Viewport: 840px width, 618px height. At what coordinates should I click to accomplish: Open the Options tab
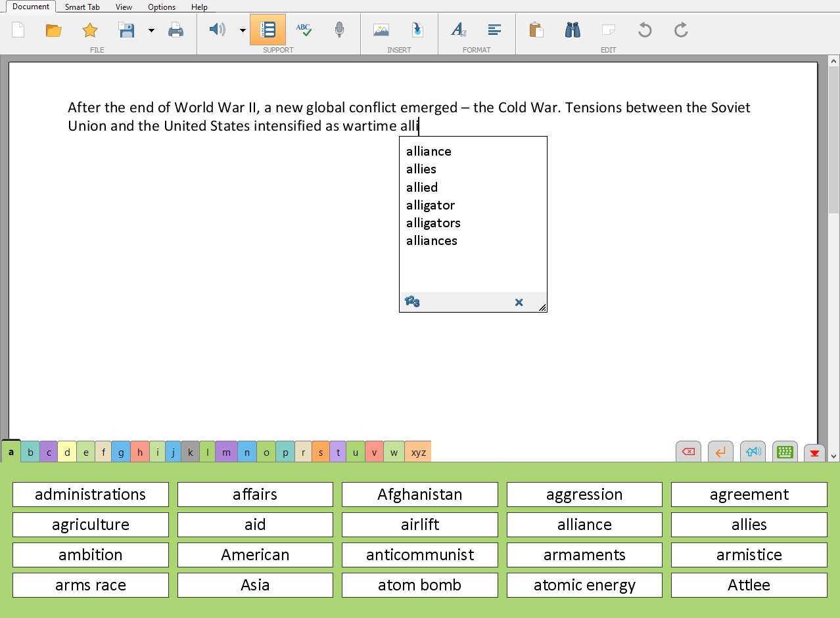(162, 7)
